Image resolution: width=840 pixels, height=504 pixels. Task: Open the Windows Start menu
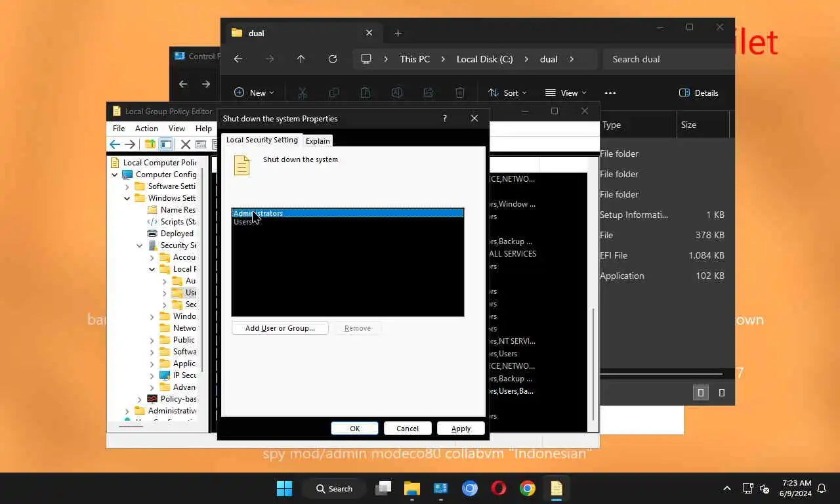(x=284, y=488)
